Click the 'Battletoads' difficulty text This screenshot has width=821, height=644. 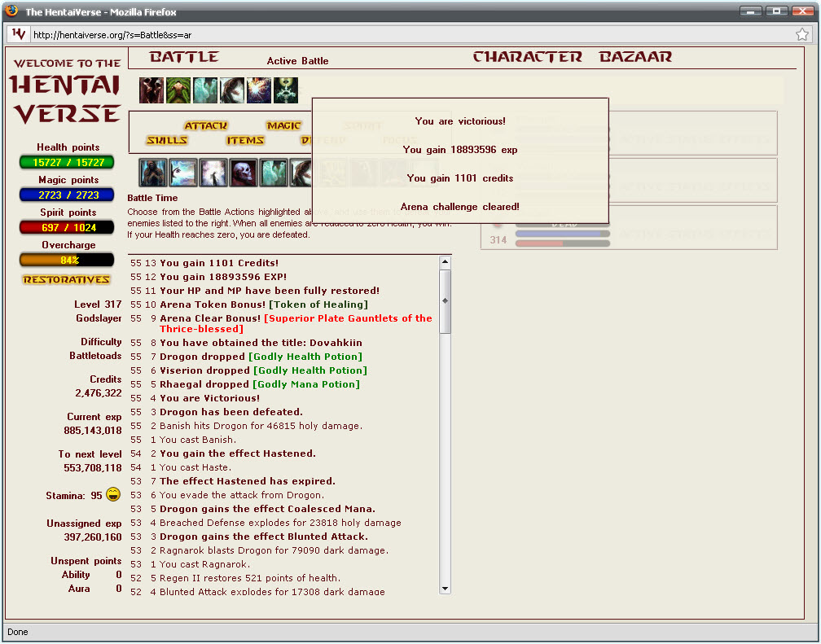click(x=95, y=356)
